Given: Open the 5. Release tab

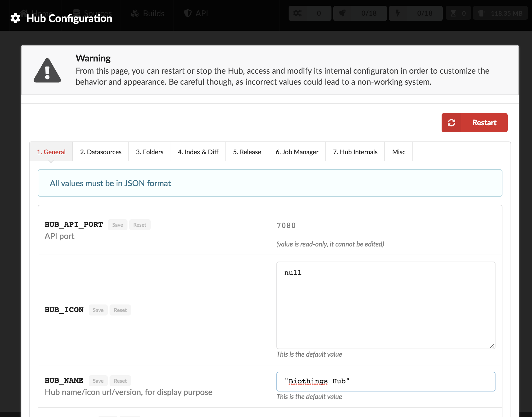Looking at the screenshot, I should (247, 152).
